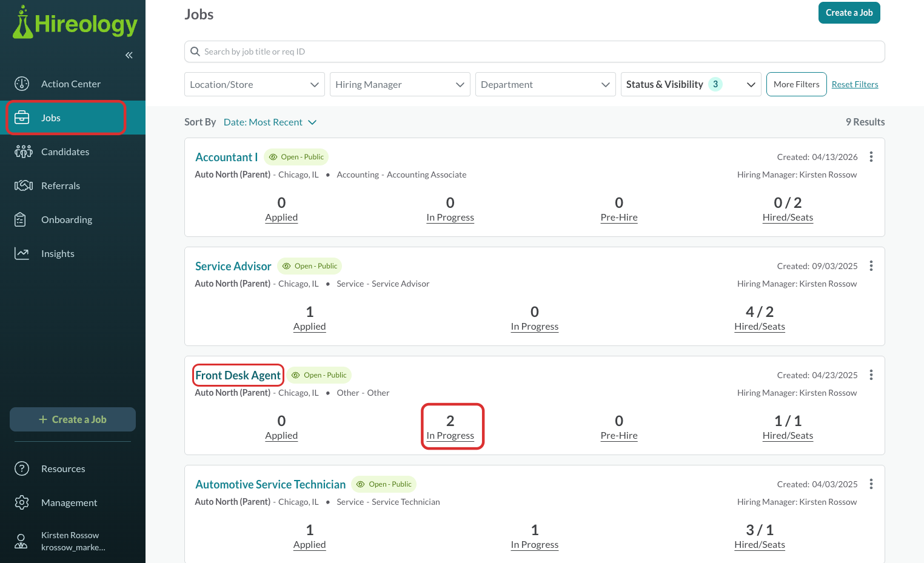924x563 pixels.
Task: Click the top-right Create a Job button
Action: click(x=849, y=13)
